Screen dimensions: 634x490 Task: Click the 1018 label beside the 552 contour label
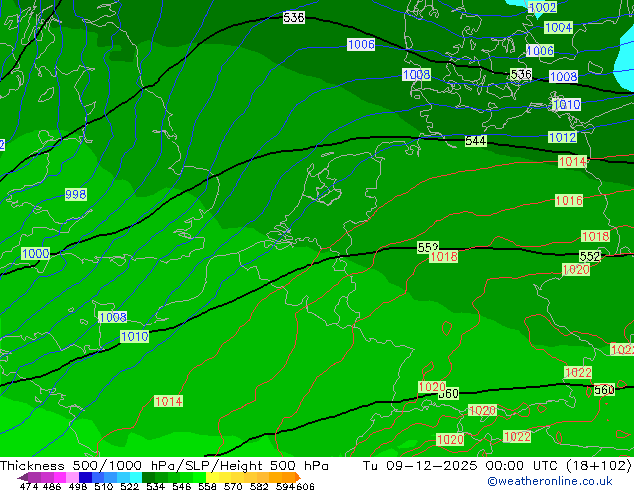click(x=444, y=256)
